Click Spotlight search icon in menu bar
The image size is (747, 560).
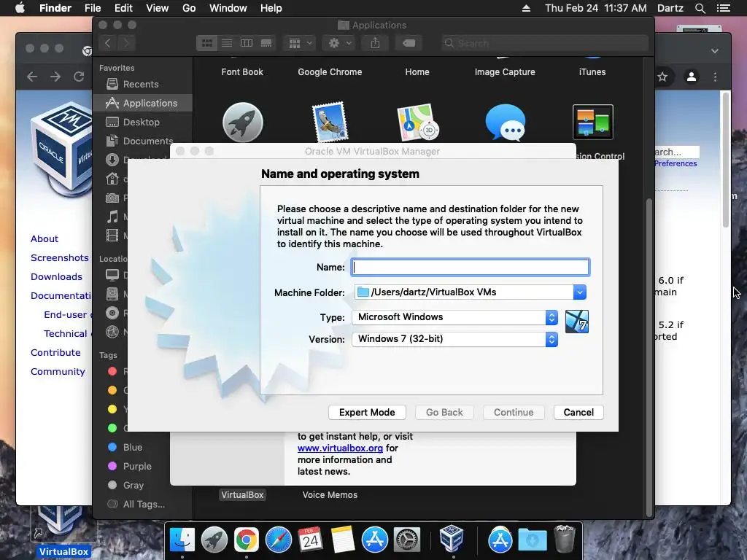point(700,8)
